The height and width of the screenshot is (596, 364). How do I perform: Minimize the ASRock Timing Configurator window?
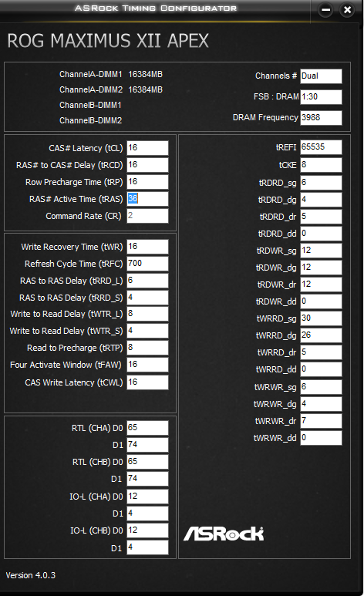point(325,10)
